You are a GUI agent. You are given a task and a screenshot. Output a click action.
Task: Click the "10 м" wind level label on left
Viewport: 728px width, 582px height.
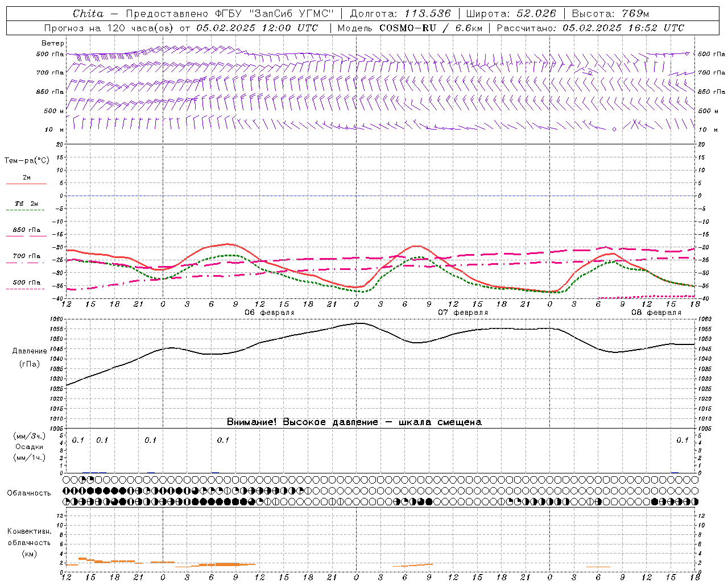pos(54,130)
